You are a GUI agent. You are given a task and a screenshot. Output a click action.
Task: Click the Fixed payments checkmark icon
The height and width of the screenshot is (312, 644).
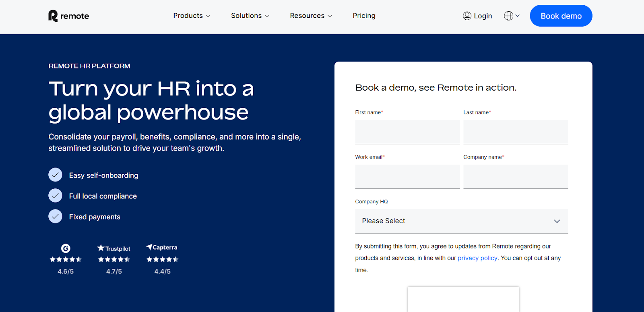click(56, 216)
